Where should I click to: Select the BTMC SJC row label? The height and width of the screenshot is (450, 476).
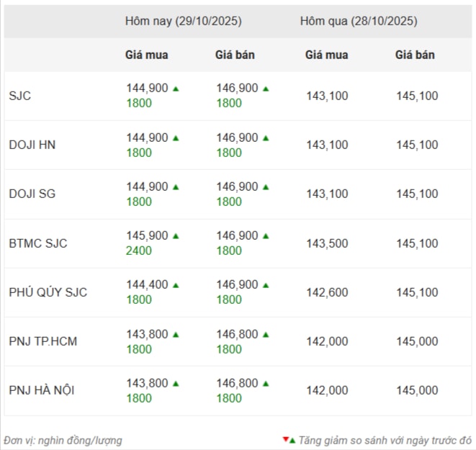click(38, 243)
